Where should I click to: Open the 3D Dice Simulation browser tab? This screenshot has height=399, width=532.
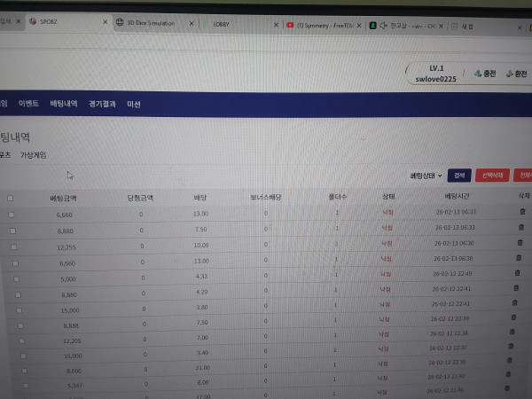point(150,24)
